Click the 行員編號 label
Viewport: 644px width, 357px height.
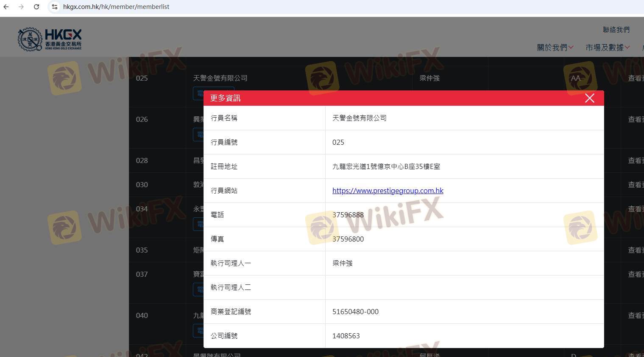[224, 142]
